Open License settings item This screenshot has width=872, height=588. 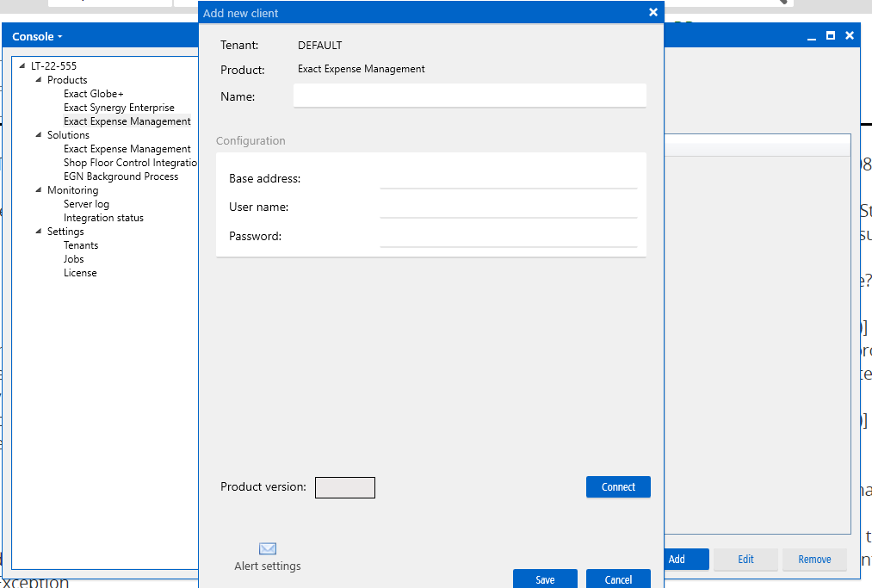pyautogui.click(x=80, y=273)
